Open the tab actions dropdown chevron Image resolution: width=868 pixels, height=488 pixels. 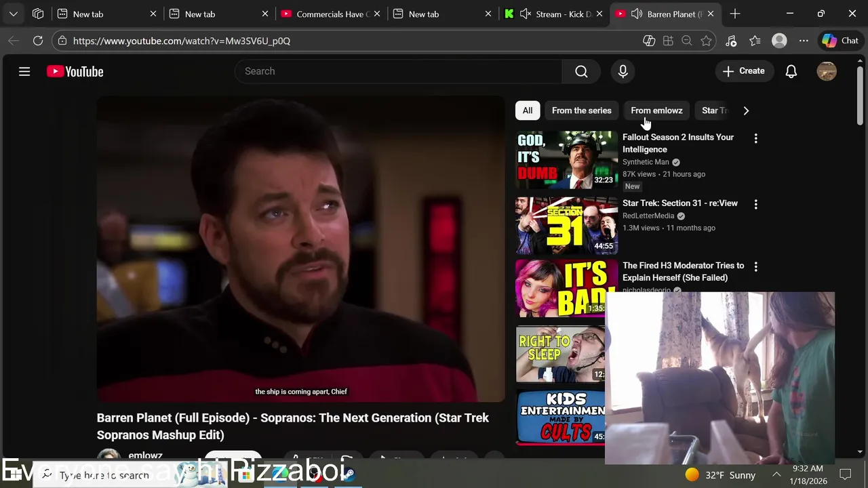click(x=14, y=14)
